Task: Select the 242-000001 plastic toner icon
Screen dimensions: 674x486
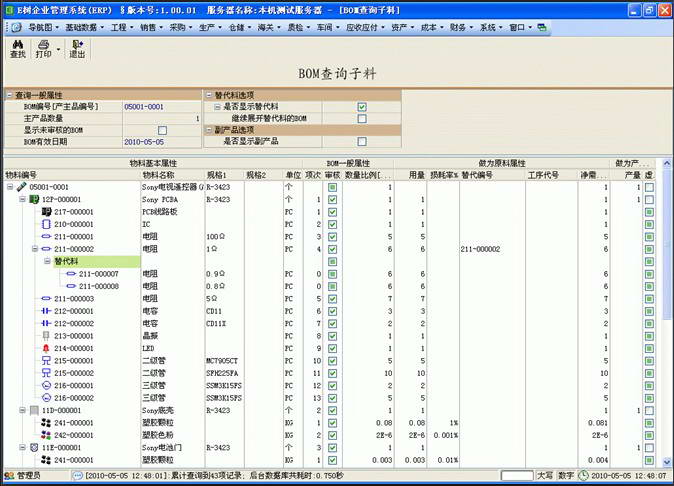Action: click(46, 435)
